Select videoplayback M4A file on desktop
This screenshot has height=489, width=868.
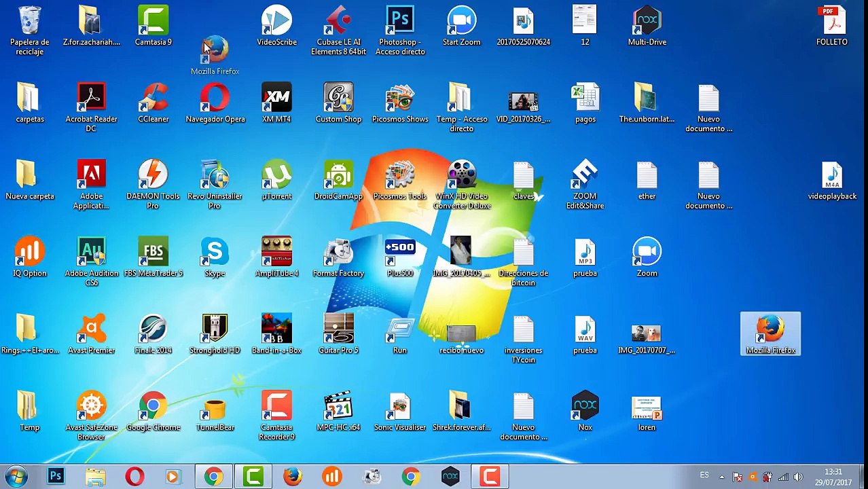click(832, 180)
